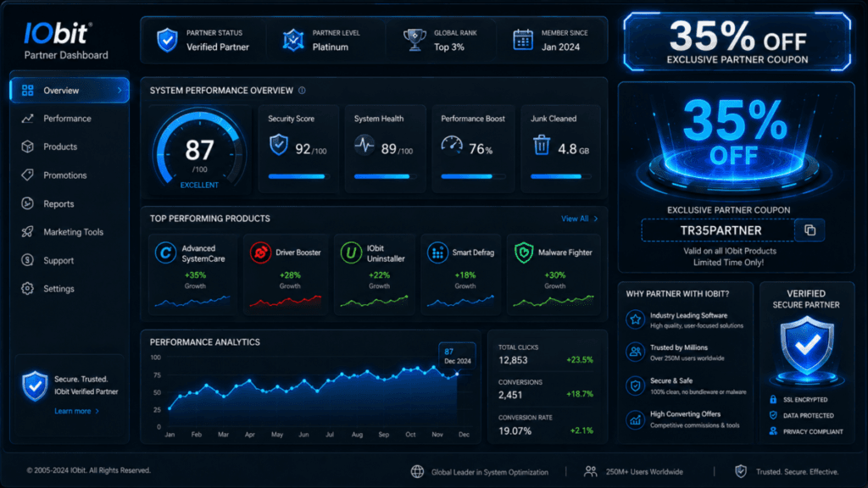Image resolution: width=868 pixels, height=488 pixels.
Task: Click the Verified Partner shield icon
Action: coord(167,41)
